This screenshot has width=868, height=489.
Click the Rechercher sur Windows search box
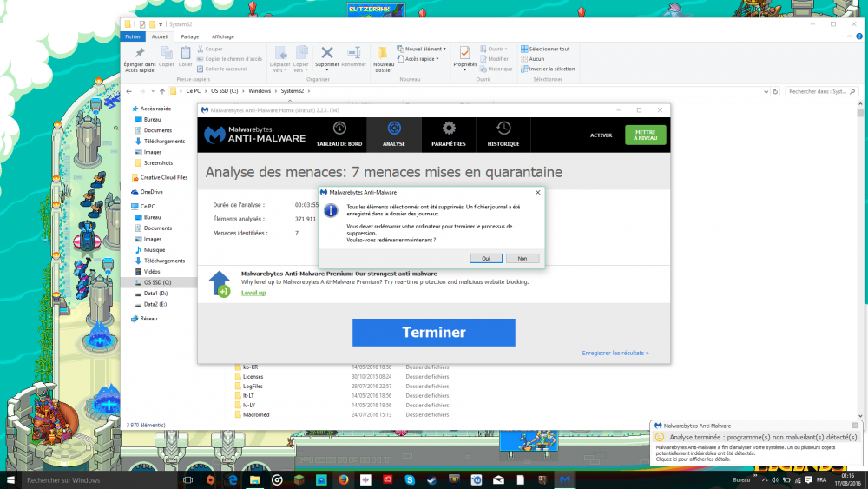tap(99, 479)
